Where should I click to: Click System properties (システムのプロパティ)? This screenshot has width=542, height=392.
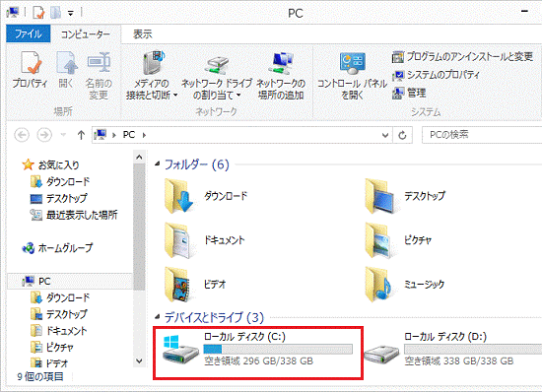437,75
